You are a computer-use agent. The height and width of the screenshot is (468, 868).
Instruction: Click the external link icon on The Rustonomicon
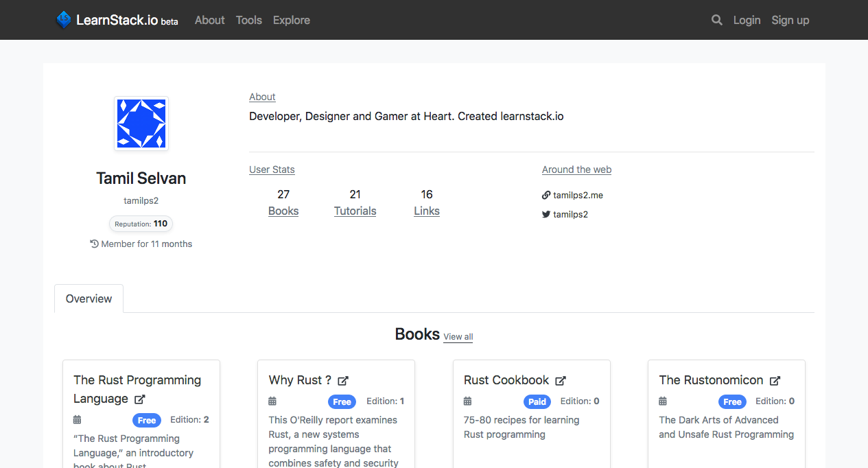(775, 379)
